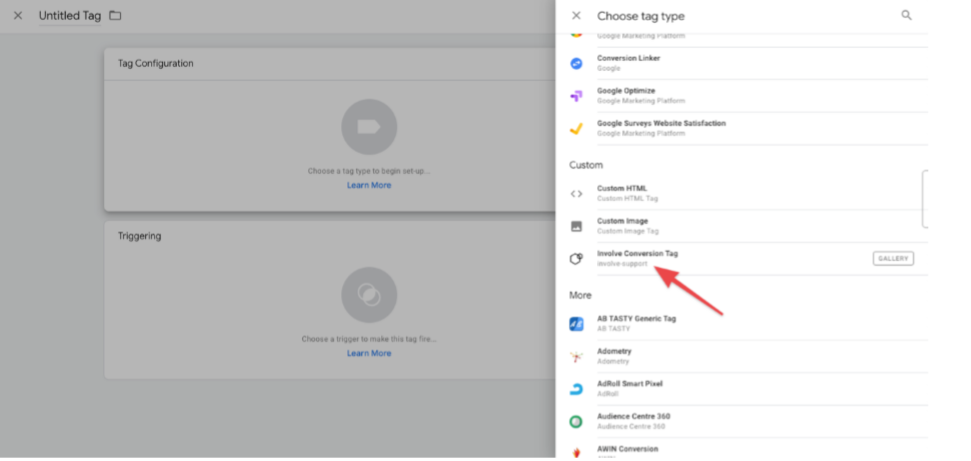This screenshot has width=971, height=461.
Task: Click the AdRoll Smart Pixel icon
Action: [x=577, y=389]
